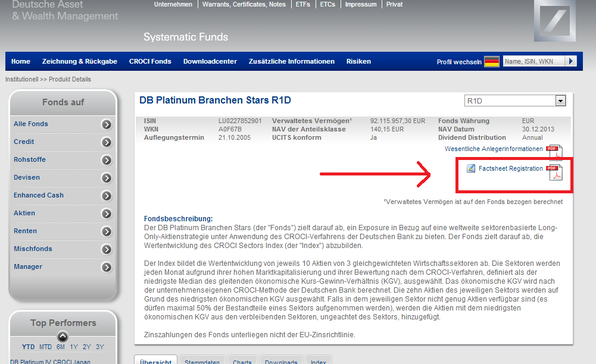Image resolution: width=596 pixels, height=364 pixels.
Task: Click Profil wechseln link
Action: click(x=459, y=62)
